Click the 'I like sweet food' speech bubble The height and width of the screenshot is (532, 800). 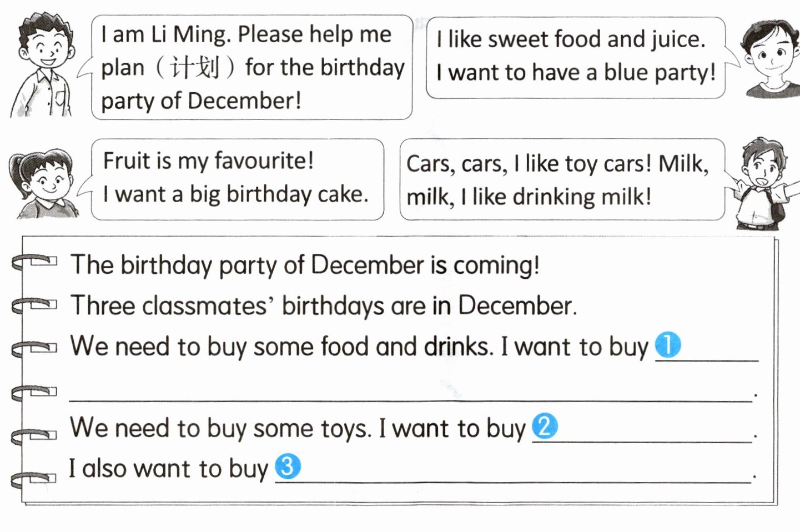(575, 57)
